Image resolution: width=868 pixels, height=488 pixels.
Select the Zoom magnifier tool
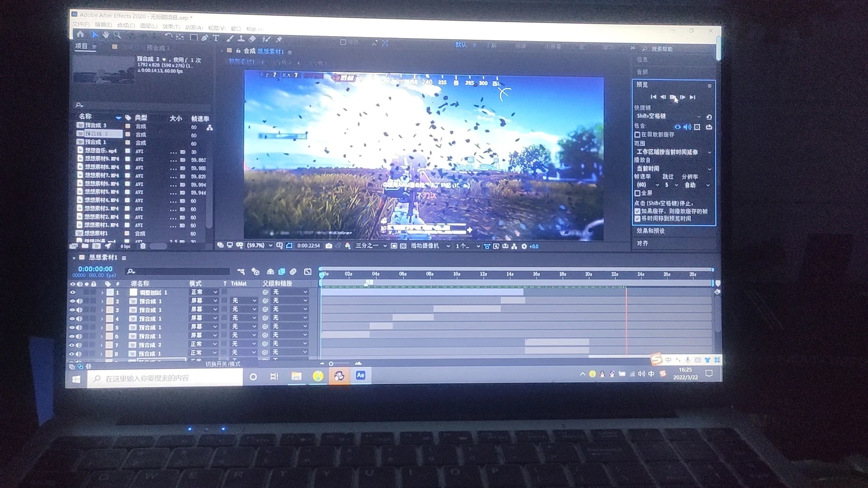click(117, 35)
